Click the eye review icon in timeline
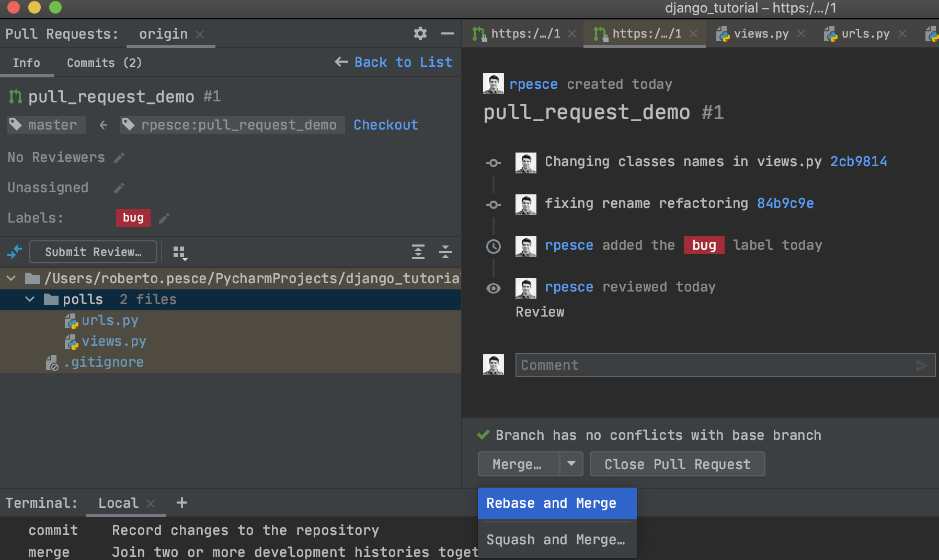Image resolution: width=939 pixels, height=560 pixels. point(494,288)
